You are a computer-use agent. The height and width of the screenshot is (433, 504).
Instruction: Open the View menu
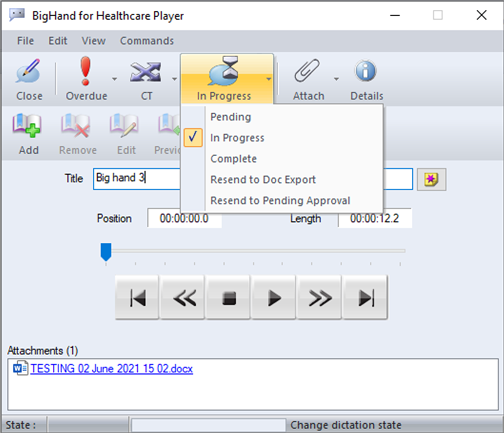coord(94,41)
